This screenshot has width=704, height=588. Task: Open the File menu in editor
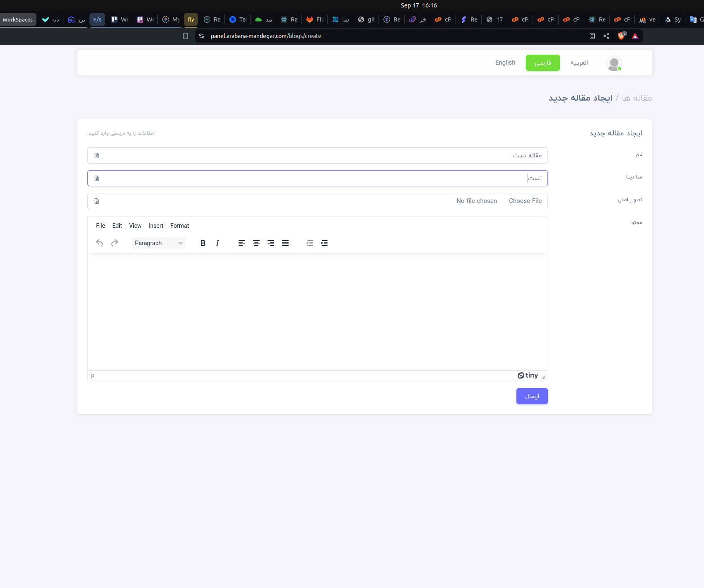101,226
